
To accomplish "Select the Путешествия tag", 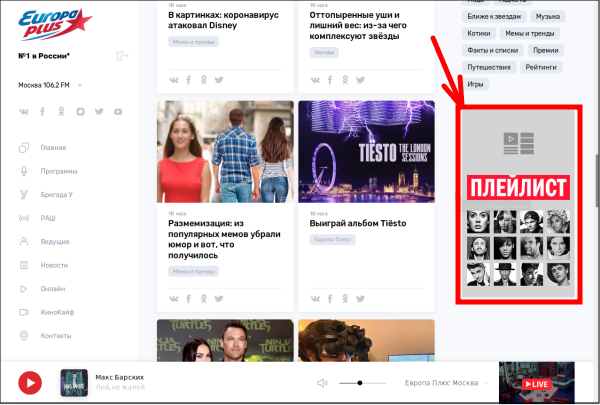I will [x=489, y=67].
